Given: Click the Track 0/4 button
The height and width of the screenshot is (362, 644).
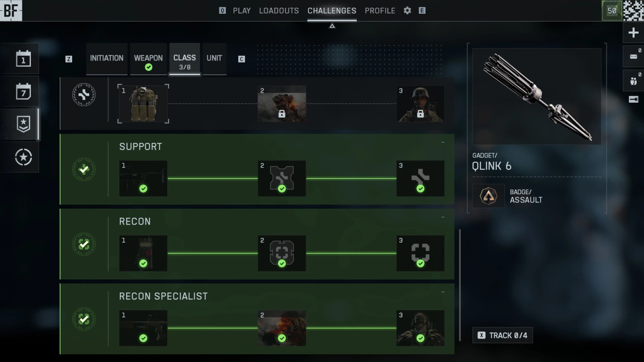Looking at the screenshot, I should pyautogui.click(x=503, y=335).
